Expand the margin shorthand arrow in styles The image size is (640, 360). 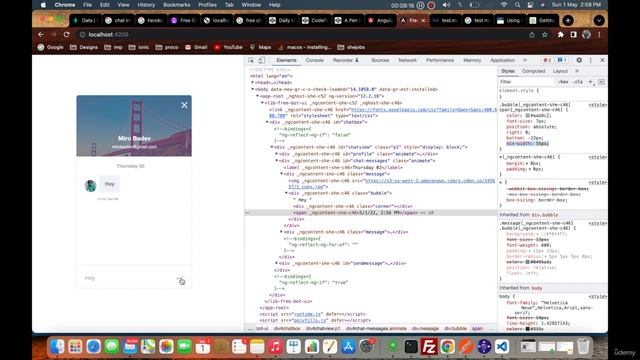tap(527, 163)
